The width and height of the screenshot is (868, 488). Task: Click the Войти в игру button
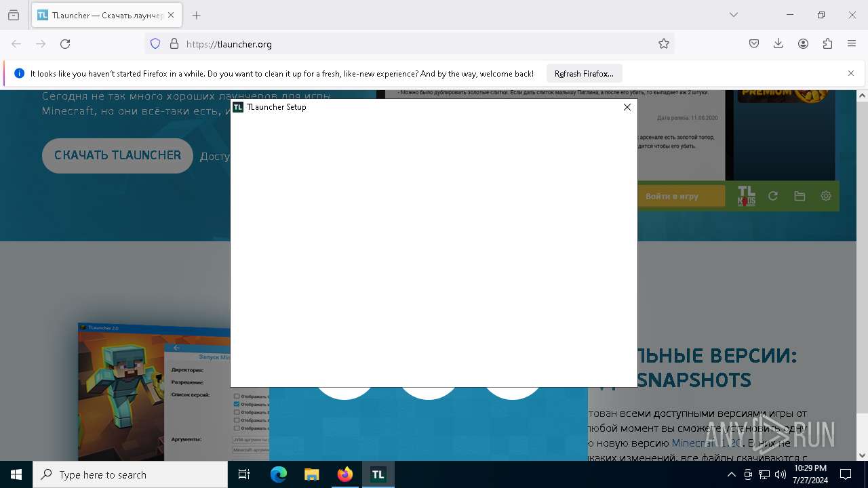(x=682, y=196)
